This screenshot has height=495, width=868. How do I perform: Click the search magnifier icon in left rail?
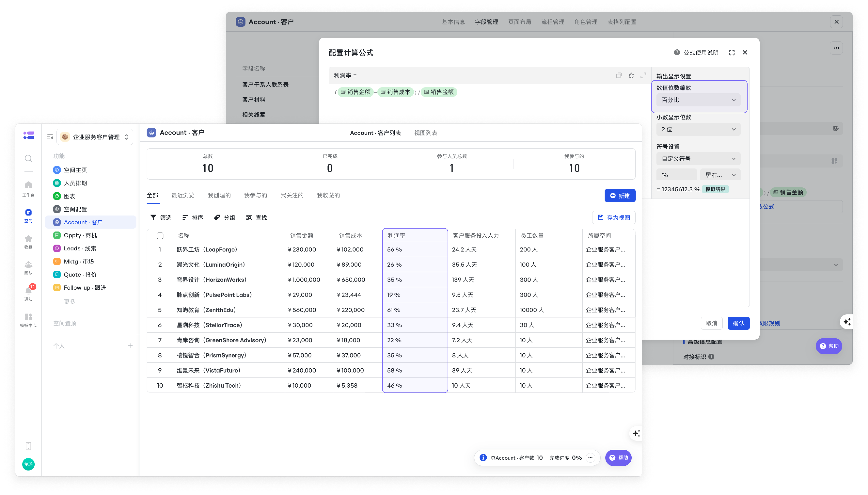point(28,158)
